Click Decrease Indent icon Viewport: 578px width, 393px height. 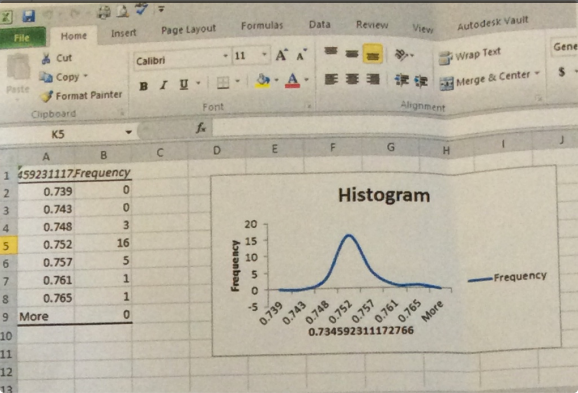[x=401, y=80]
